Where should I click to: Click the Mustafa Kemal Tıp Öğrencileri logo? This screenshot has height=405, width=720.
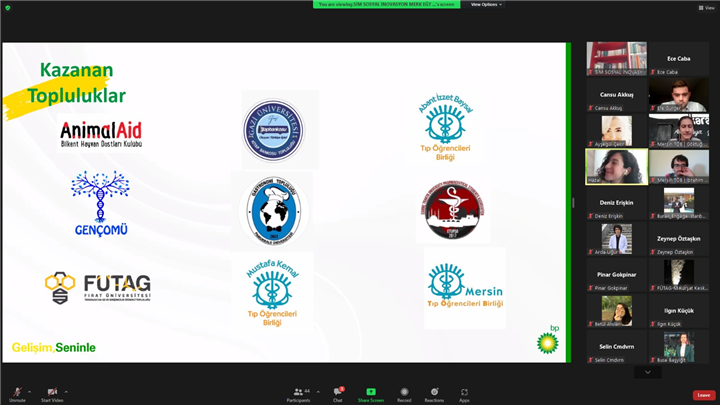tap(272, 292)
